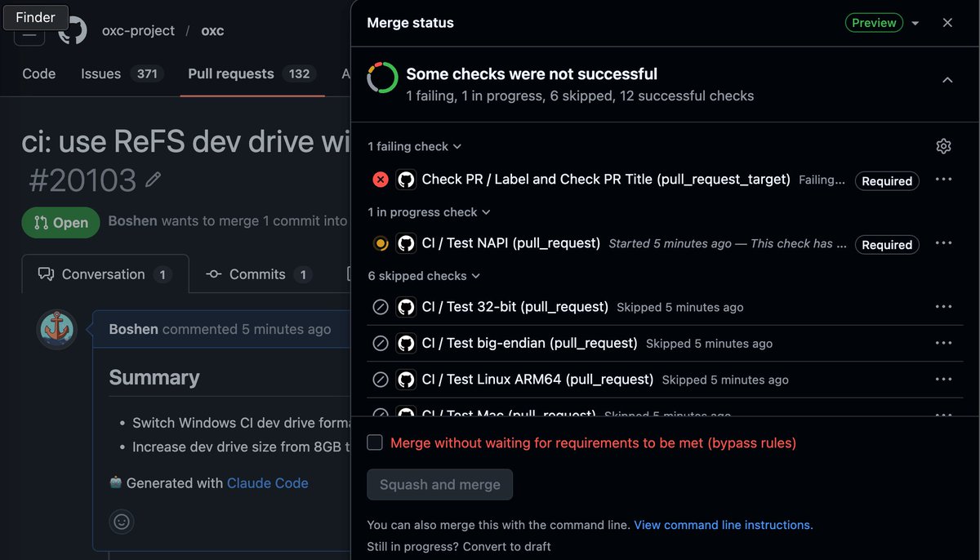Open CI / Test Linux ARM64 check details

coord(538,379)
